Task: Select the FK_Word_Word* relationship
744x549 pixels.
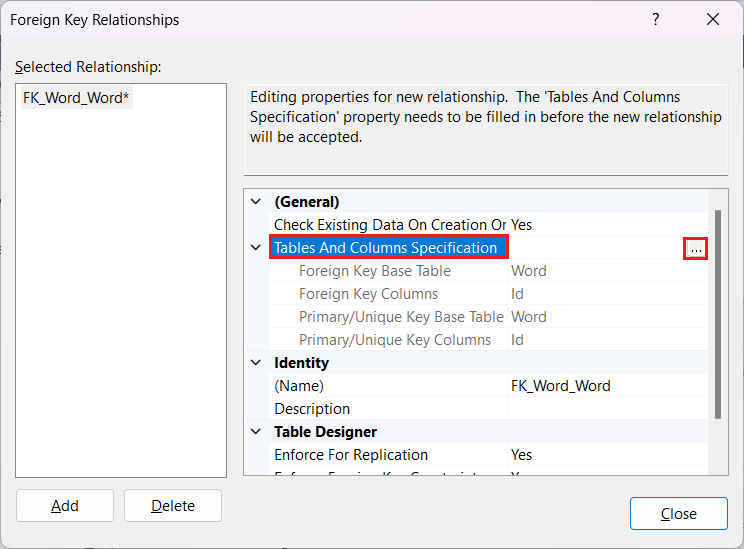Action: [x=76, y=98]
